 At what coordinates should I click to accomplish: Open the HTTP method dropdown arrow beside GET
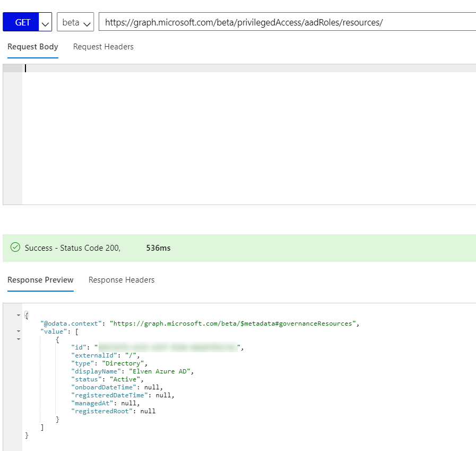point(45,23)
